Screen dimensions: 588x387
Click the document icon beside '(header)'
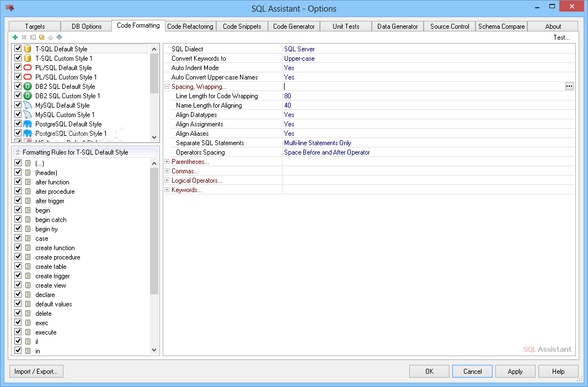click(x=28, y=173)
